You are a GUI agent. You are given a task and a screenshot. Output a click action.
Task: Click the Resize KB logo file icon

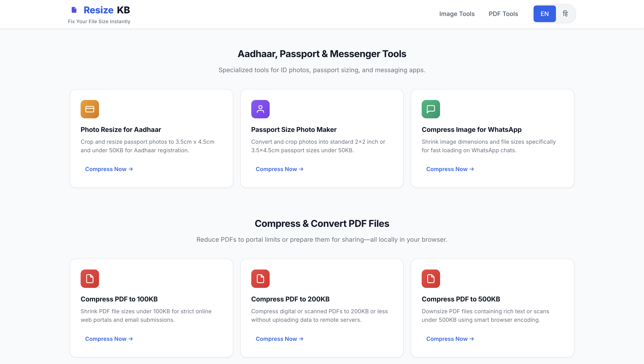click(74, 10)
